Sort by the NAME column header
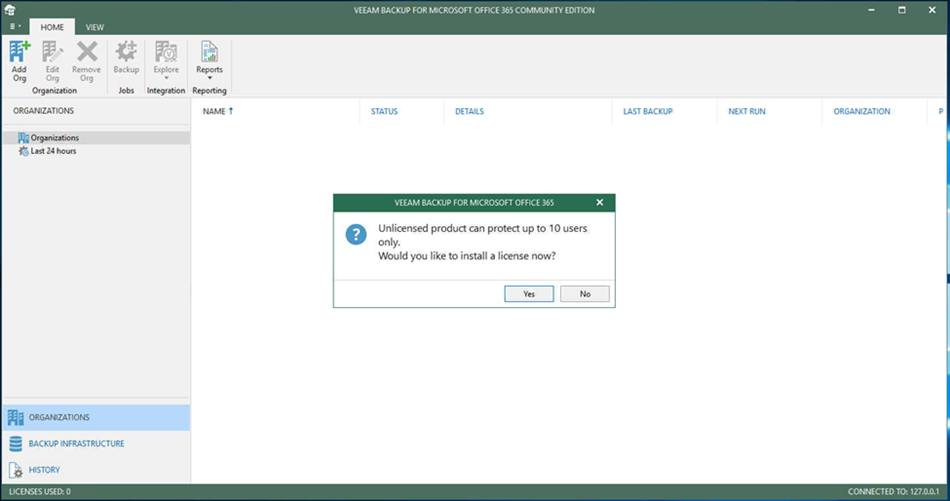The width and height of the screenshot is (950, 501). (214, 111)
